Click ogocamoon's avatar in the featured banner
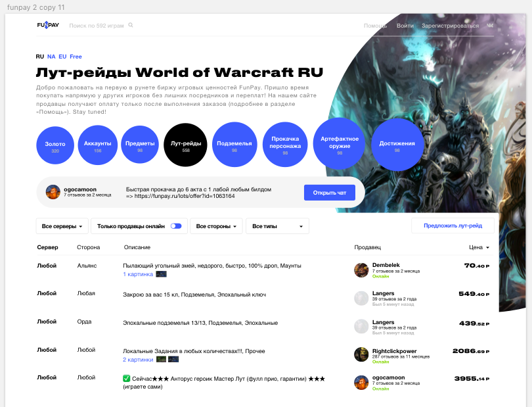The width and height of the screenshot is (532, 407). point(53,192)
